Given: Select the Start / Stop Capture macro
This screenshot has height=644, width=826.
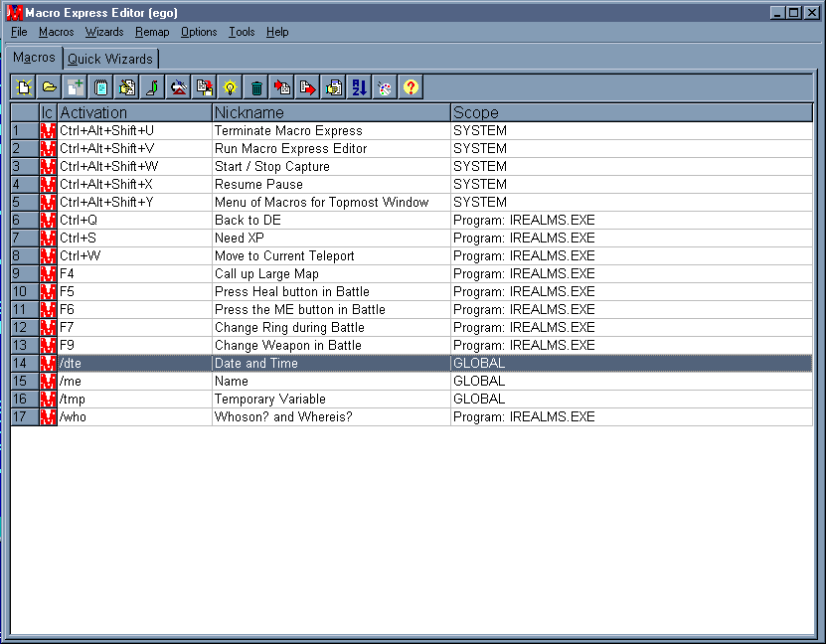Looking at the screenshot, I should 331,166.
